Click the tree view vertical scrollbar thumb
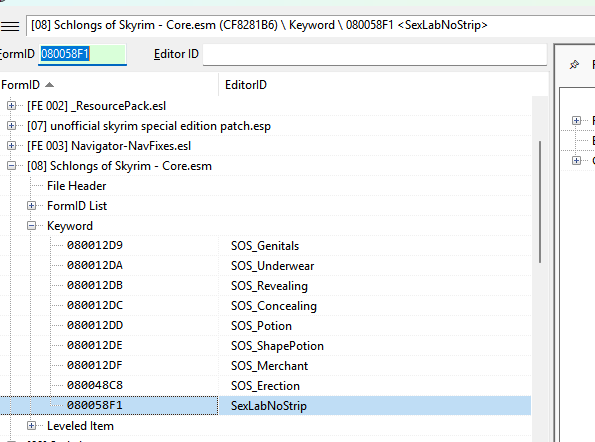Viewport: 595px width, 442px height. (540, 202)
